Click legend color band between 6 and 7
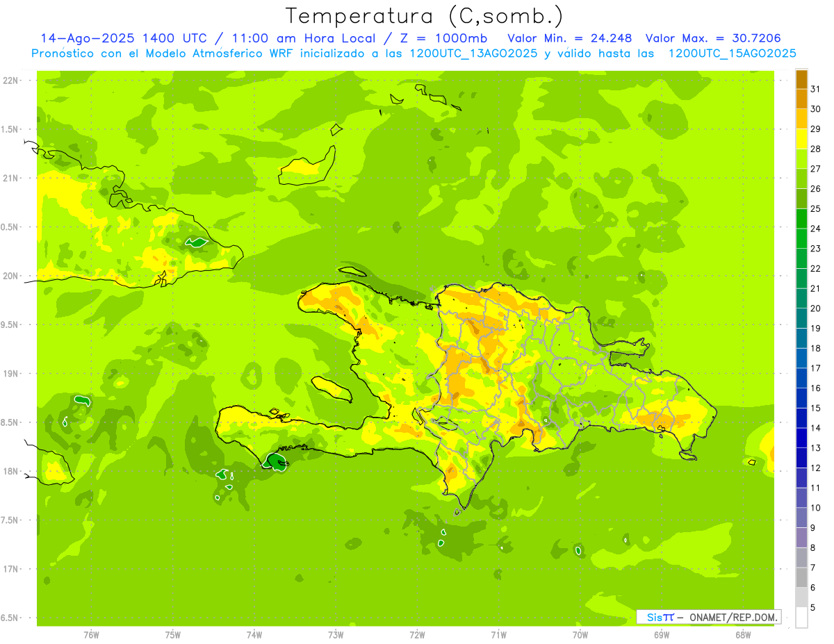 click(x=801, y=577)
